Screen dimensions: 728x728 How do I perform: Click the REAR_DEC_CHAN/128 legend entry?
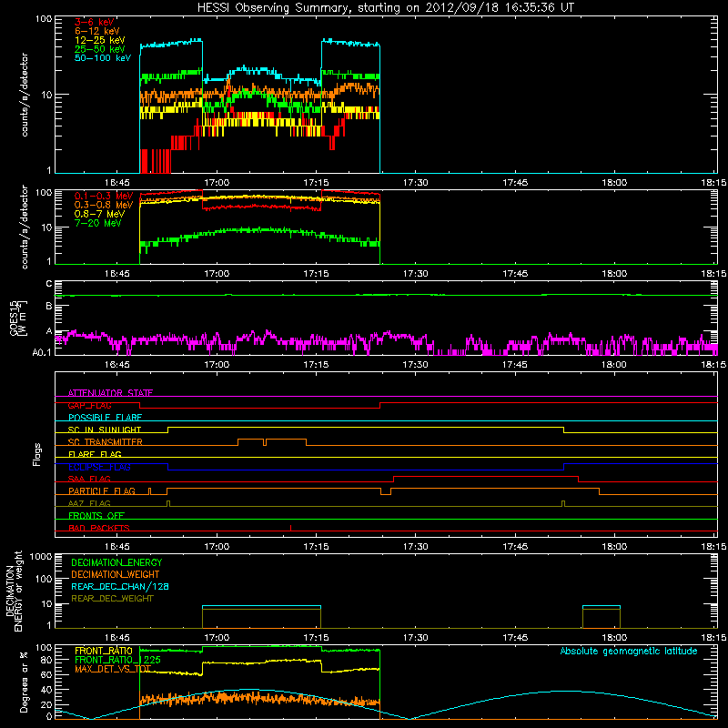click(120, 586)
